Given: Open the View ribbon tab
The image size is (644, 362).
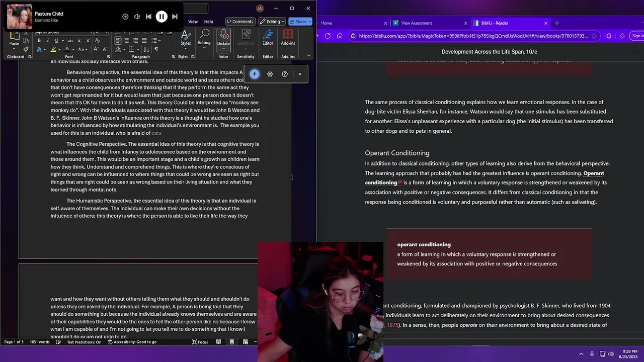Looking at the screenshot, I should 193,22.
